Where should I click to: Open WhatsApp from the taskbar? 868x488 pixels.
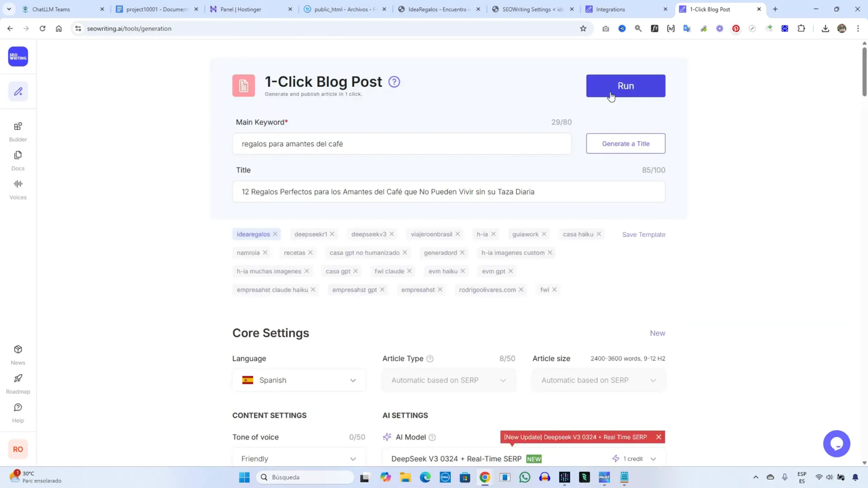[x=524, y=477]
